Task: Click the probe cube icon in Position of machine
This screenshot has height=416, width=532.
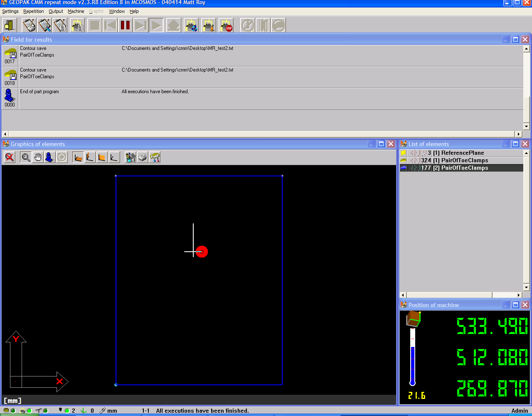Action: point(414,319)
